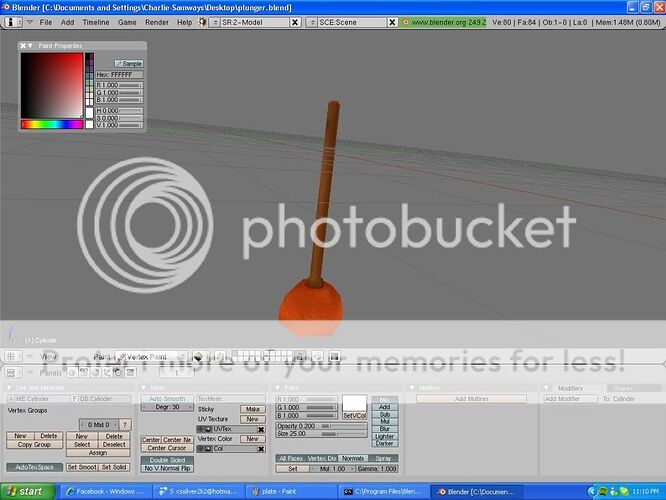Open the File menu

[x=46, y=22]
